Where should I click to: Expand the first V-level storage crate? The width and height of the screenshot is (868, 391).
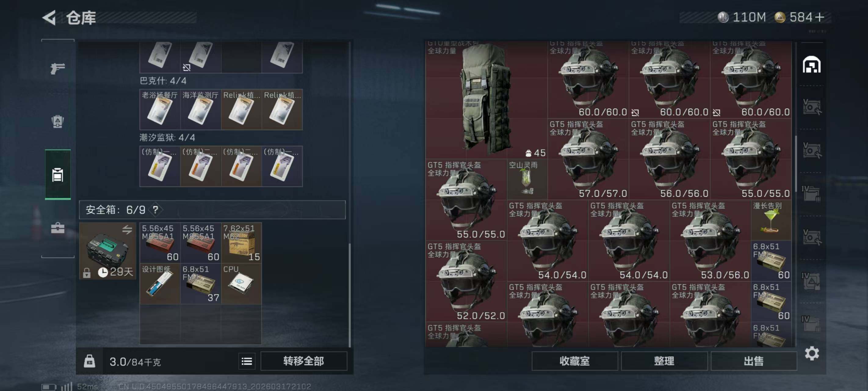pos(812,107)
